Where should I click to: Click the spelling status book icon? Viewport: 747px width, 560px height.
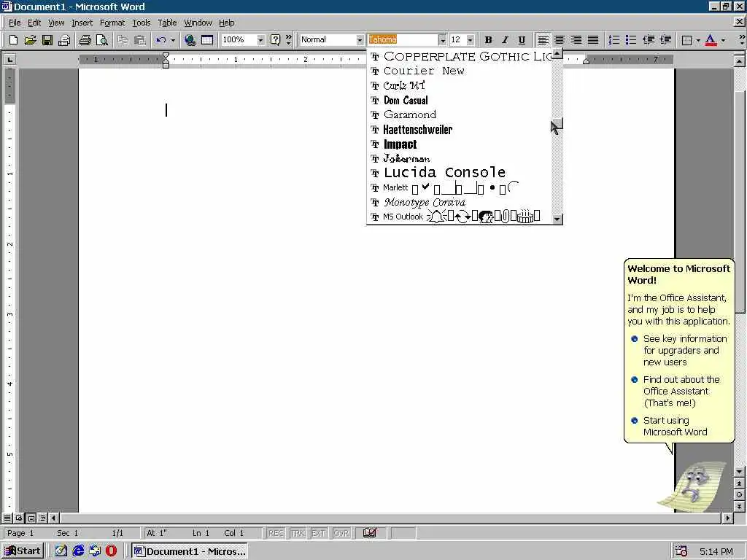(x=370, y=532)
